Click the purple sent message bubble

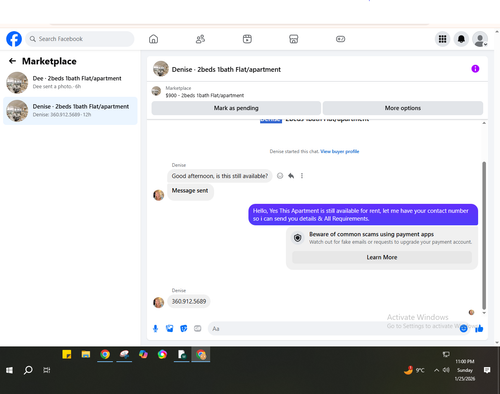[363, 215]
